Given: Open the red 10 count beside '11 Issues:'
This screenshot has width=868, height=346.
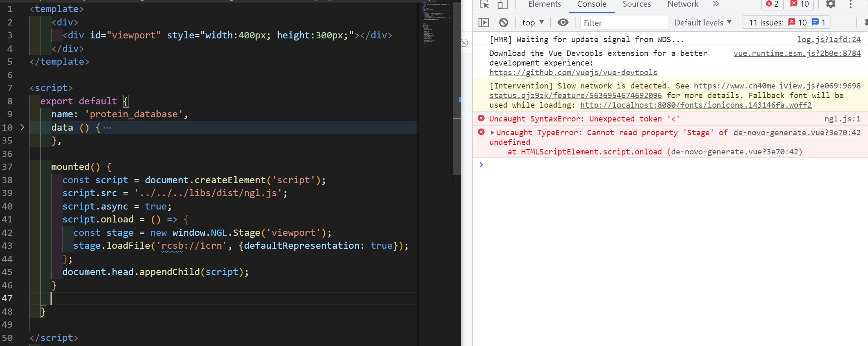Looking at the screenshot, I should click(797, 23).
